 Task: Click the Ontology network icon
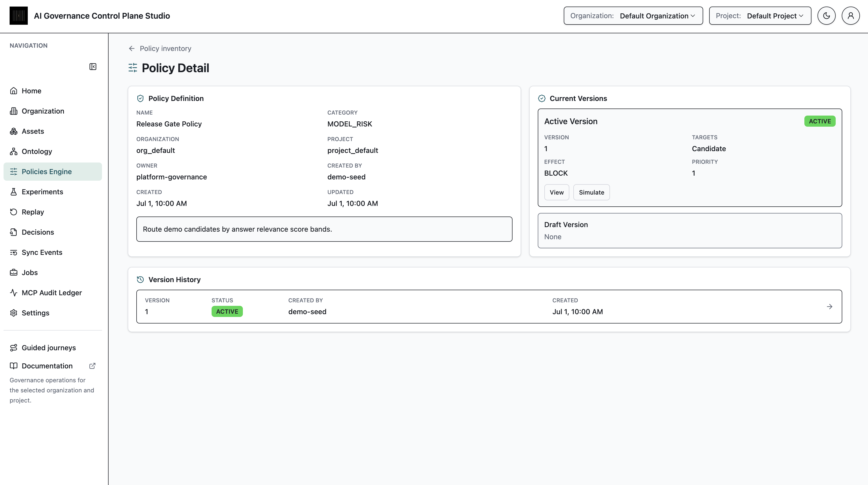pos(13,152)
